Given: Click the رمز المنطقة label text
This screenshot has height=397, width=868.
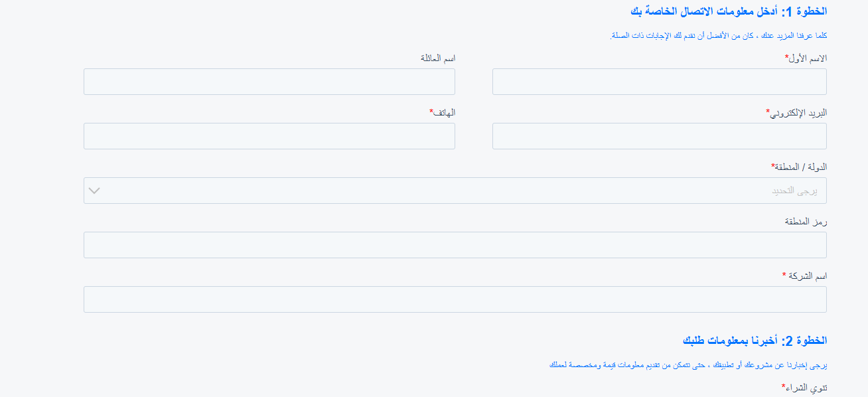Looking at the screenshot, I should tap(806, 222).
